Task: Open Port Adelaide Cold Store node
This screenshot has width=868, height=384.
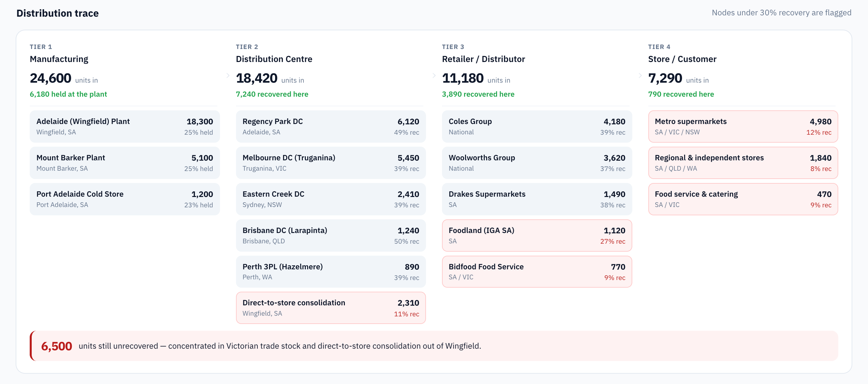Action: click(125, 199)
